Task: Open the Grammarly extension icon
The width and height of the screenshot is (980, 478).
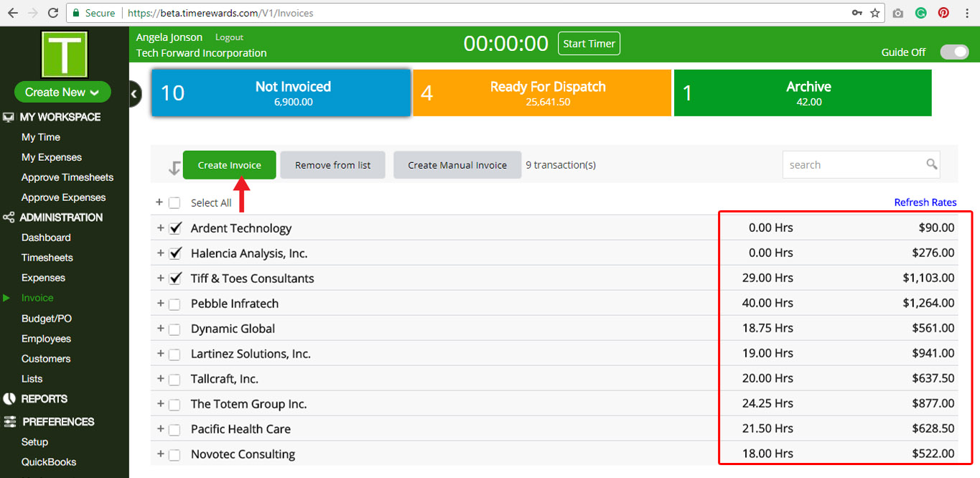Action: (x=920, y=13)
